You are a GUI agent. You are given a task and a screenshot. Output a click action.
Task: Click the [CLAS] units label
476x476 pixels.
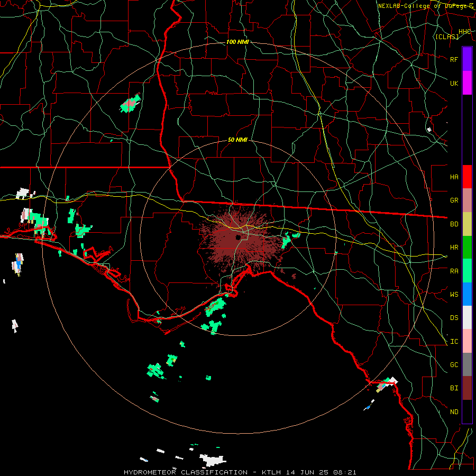pyautogui.click(x=447, y=36)
